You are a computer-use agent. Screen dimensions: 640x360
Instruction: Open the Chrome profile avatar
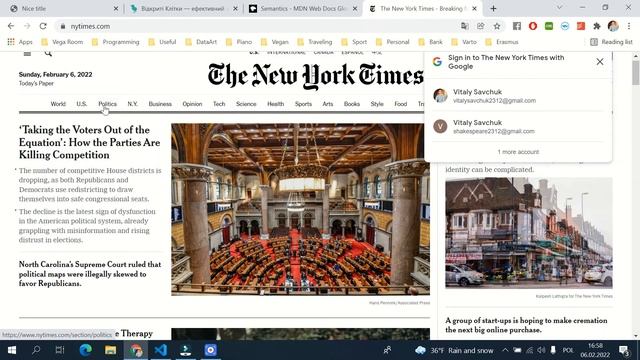(613, 26)
